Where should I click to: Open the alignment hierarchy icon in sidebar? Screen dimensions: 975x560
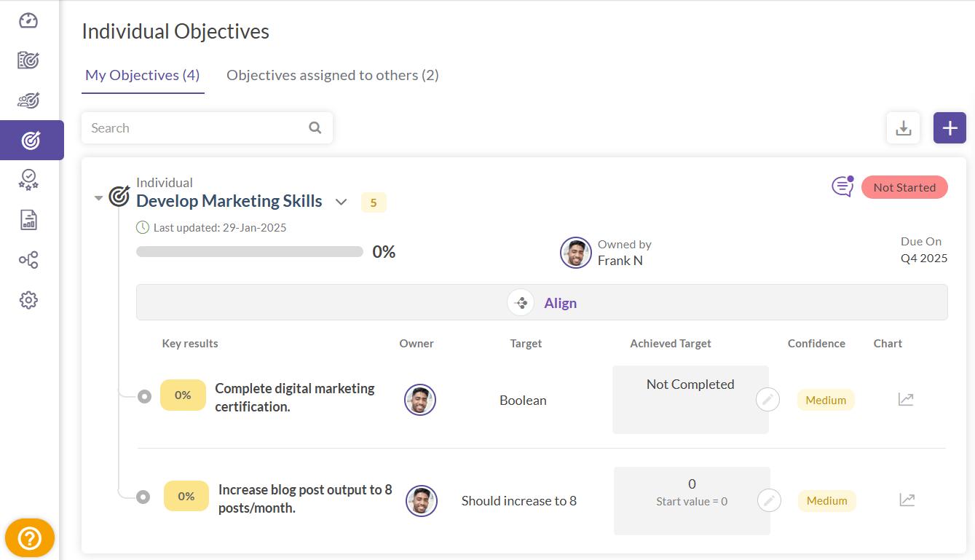[x=28, y=260]
